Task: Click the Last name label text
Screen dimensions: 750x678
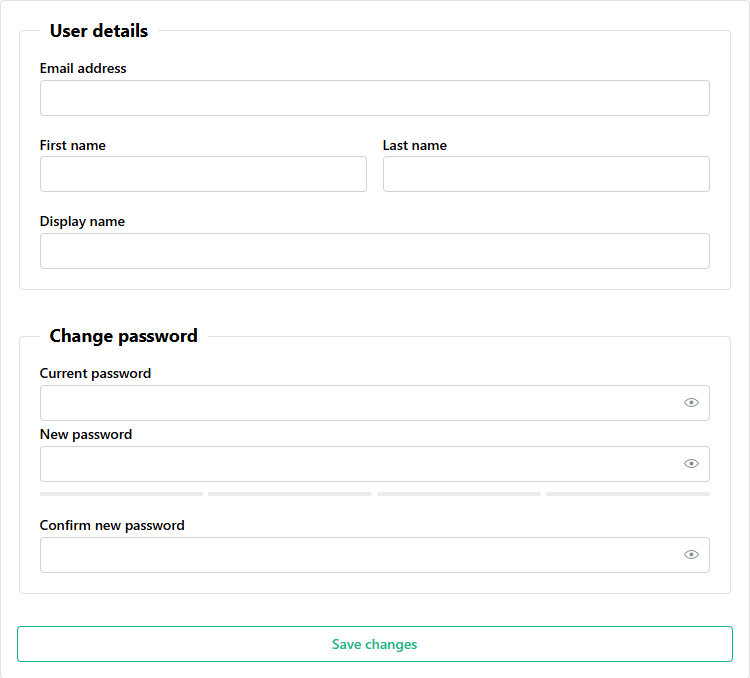Action: click(415, 146)
